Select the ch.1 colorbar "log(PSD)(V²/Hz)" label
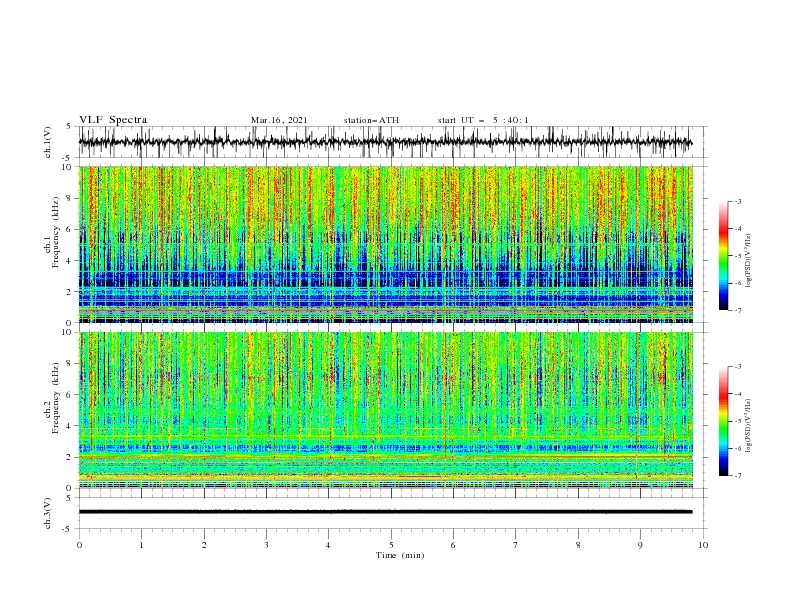792x612 pixels. tap(748, 261)
